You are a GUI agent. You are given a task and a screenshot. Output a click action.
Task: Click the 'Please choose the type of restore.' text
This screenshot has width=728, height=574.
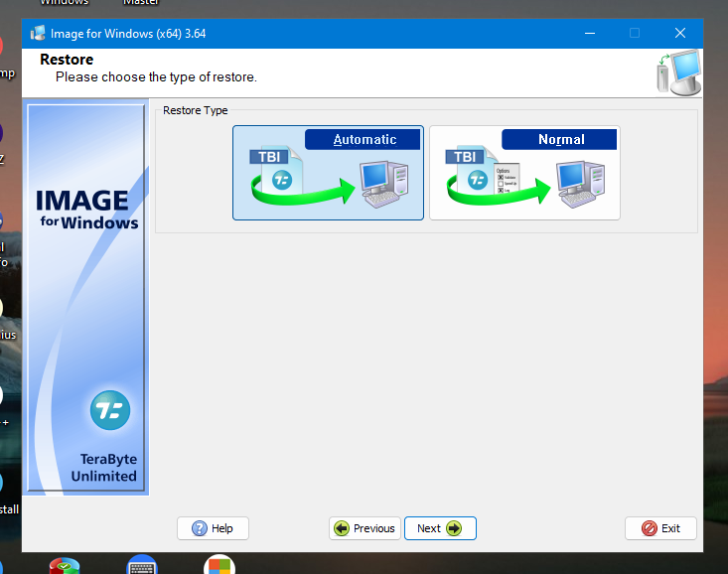tap(156, 77)
